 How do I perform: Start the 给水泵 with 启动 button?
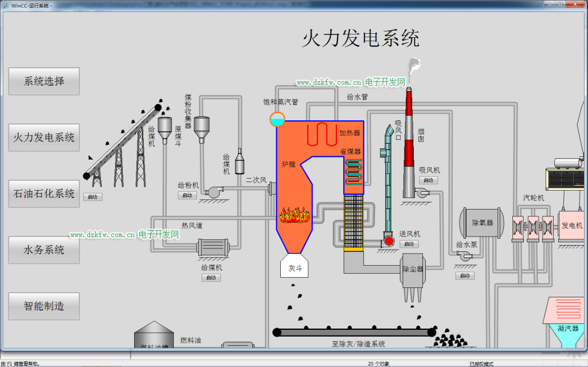point(465,275)
